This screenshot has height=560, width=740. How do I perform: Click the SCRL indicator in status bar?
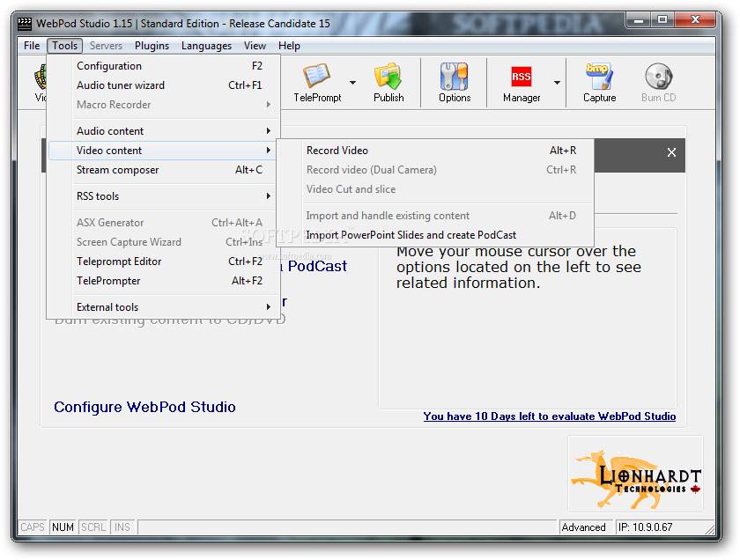pos(93,527)
